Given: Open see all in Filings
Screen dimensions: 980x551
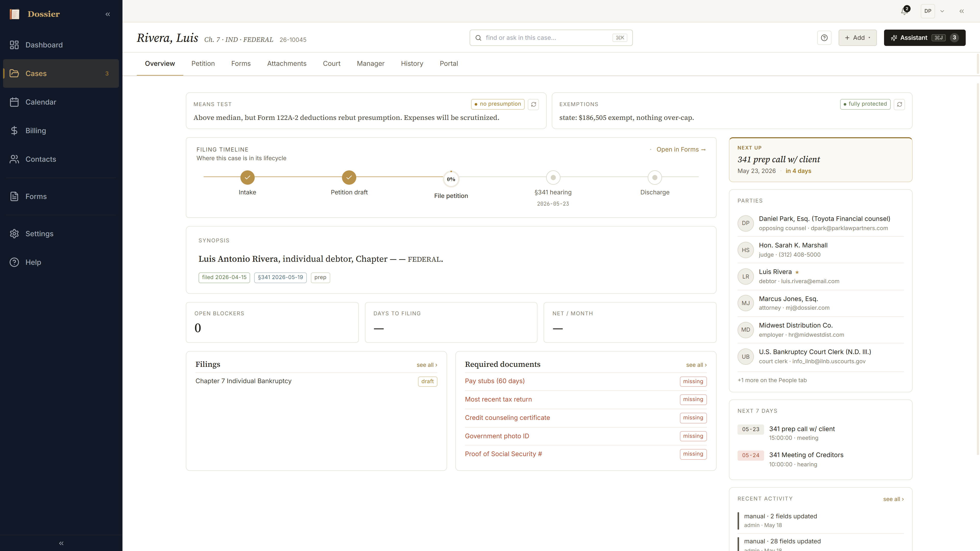Looking at the screenshot, I should [427, 365].
